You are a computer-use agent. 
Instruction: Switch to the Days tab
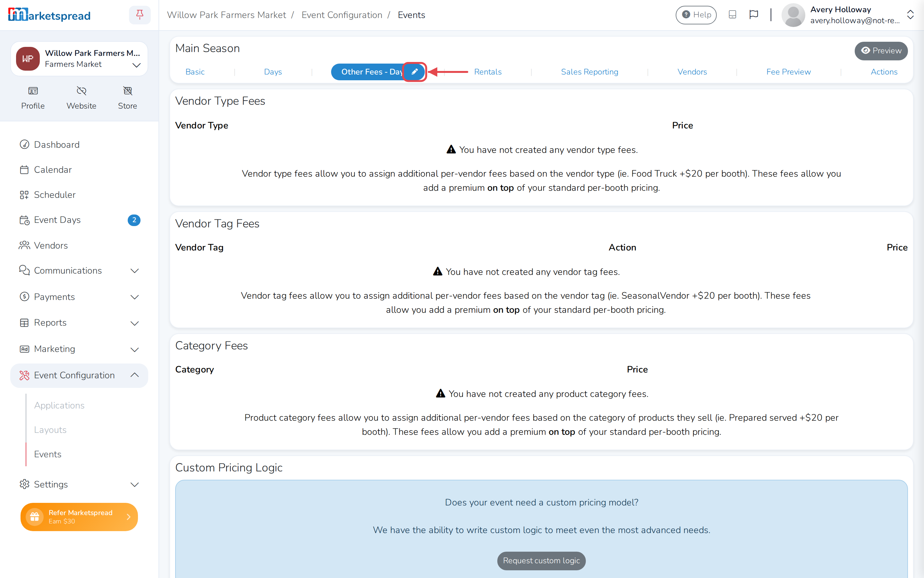(x=273, y=72)
